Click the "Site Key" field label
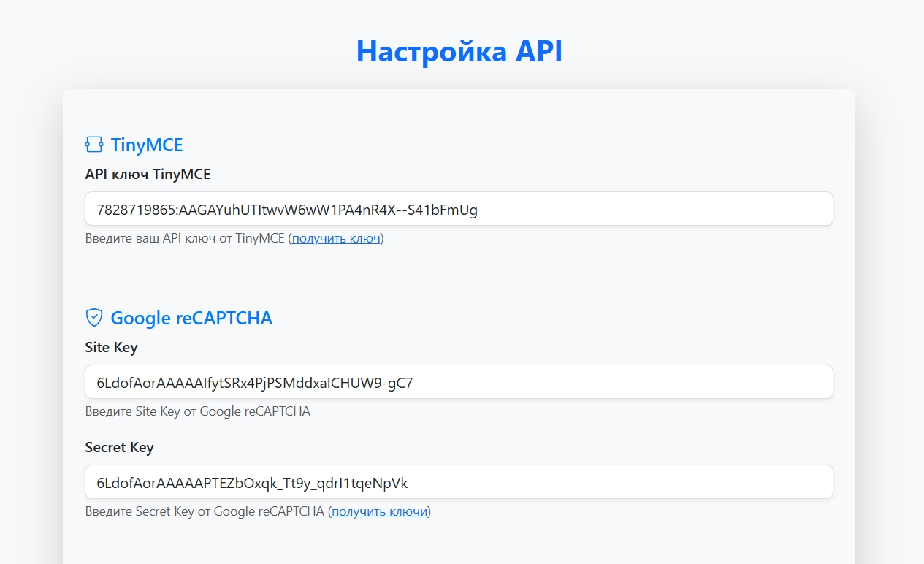Image resolution: width=924 pixels, height=564 pixels. pos(111,347)
